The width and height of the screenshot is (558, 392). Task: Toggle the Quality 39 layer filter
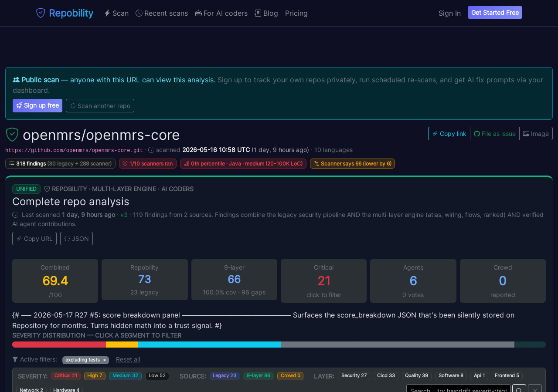click(x=417, y=375)
